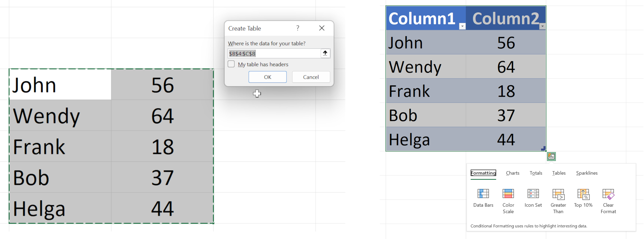Open the Column2 filter dropdown arrow
Viewport: 644px width, 239px height.
click(542, 26)
